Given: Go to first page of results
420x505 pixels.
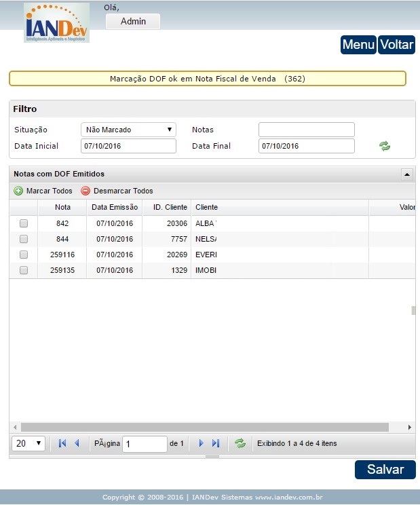Looking at the screenshot, I should click(62, 443).
